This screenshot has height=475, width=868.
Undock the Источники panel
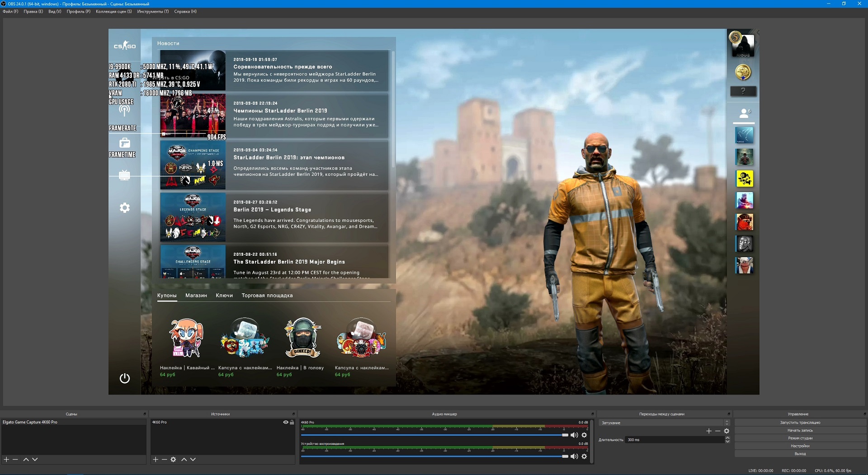(293, 414)
